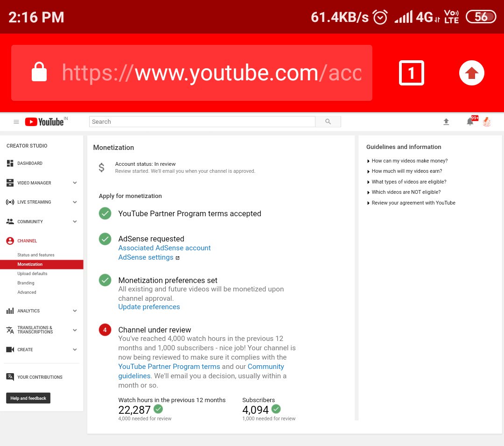Click the Analytics bar chart icon
The height and width of the screenshot is (446, 504).
(10, 311)
